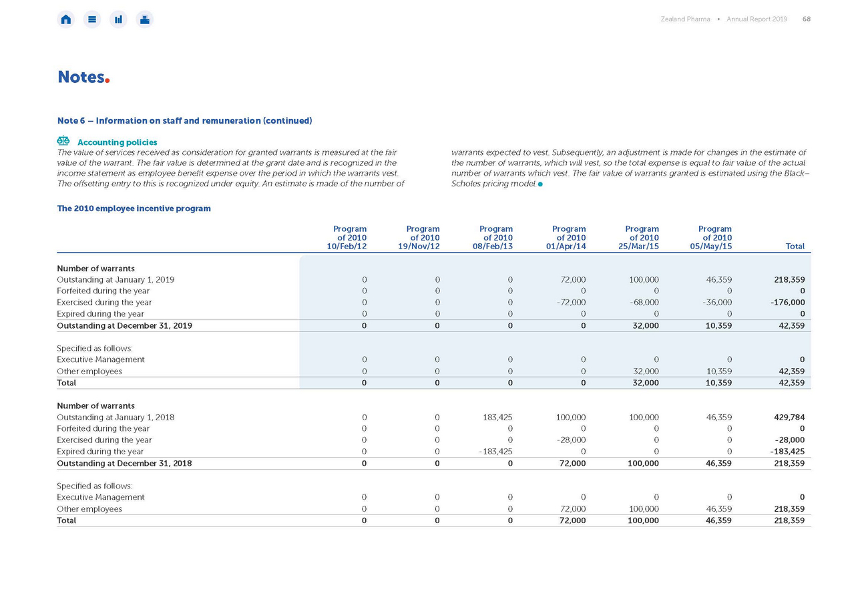Viewport: 868px width, 614px height.
Task: Click the '-28,000' value in the Total column
Action: (x=789, y=440)
